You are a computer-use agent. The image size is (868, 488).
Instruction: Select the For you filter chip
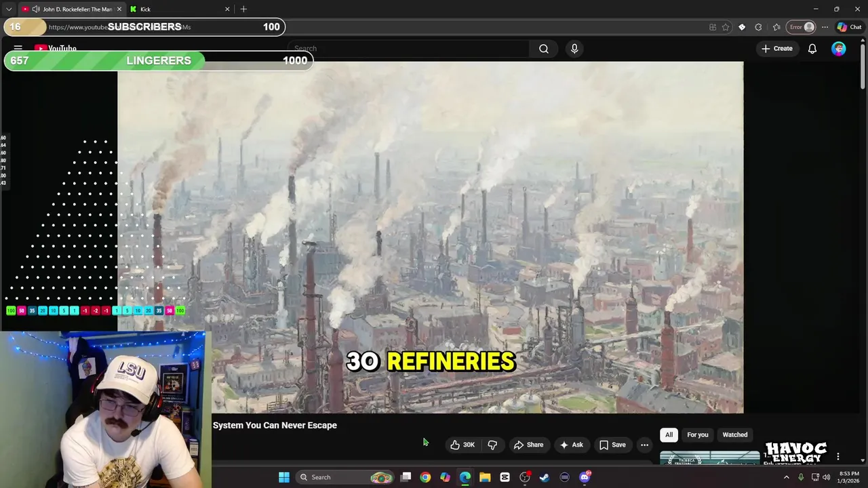(697, 434)
